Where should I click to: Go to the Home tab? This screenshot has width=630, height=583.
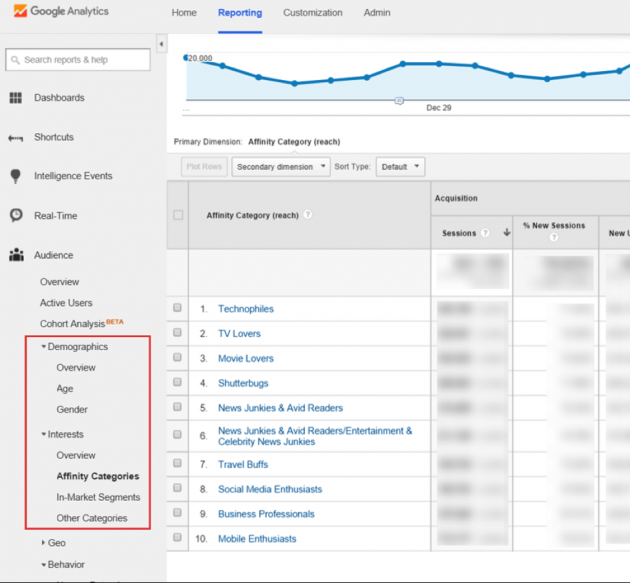[184, 13]
